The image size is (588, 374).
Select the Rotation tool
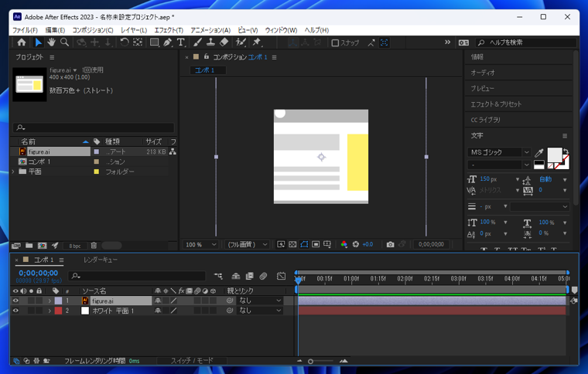click(124, 42)
